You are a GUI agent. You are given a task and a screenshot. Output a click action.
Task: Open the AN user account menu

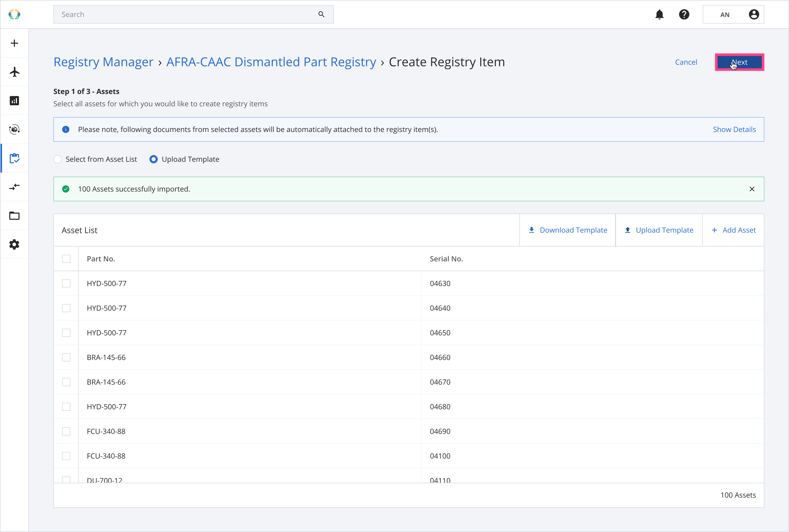[x=733, y=15]
